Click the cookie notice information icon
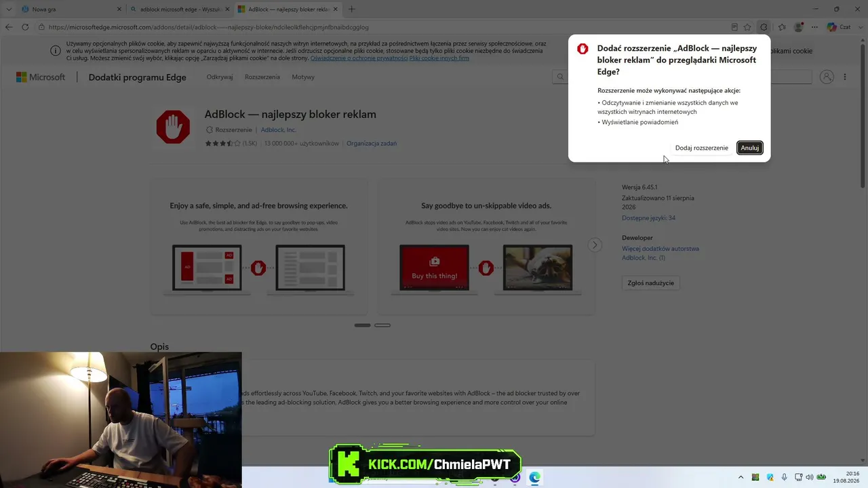This screenshot has width=868, height=488. tap(56, 51)
